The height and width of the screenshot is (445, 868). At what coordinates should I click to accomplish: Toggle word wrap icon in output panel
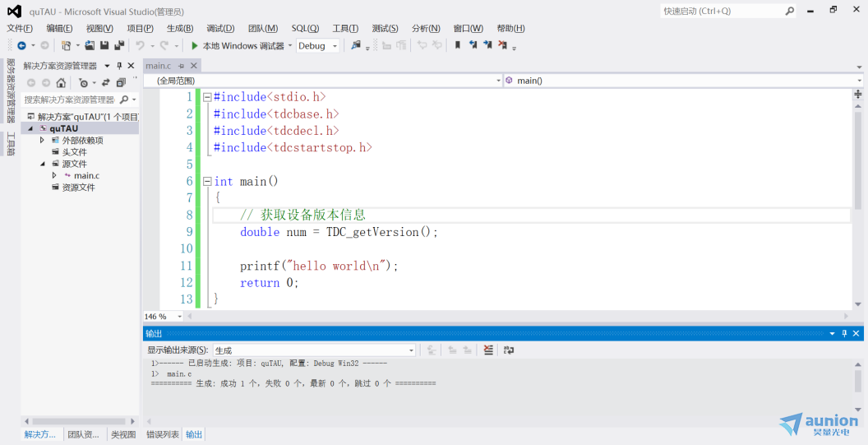coord(509,350)
